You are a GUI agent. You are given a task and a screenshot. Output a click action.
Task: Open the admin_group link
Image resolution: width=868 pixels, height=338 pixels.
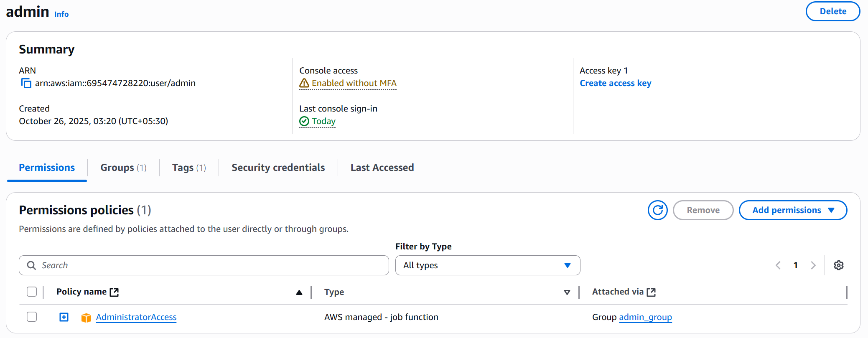tap(645, 317)
